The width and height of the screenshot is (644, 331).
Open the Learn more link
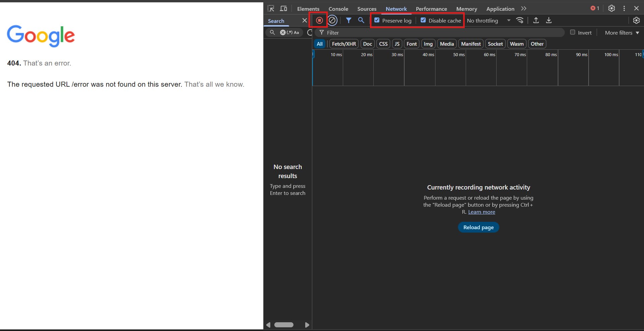pos(481,212)
